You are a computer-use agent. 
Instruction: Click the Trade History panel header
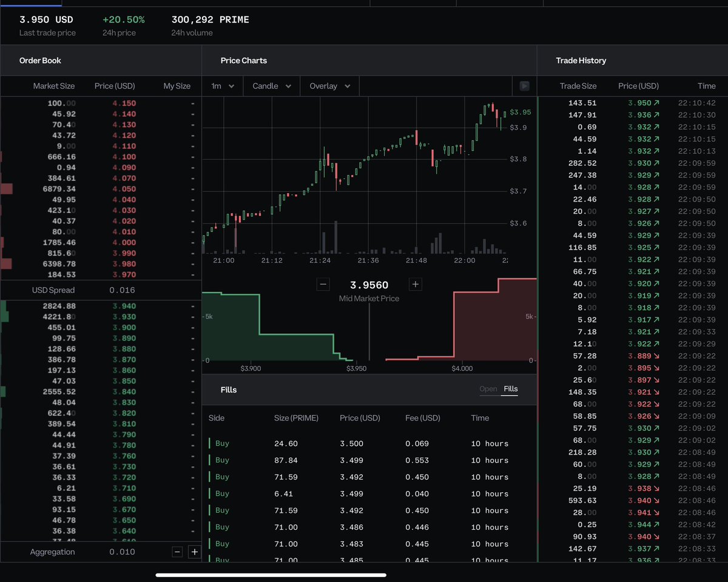click(581, 61)
